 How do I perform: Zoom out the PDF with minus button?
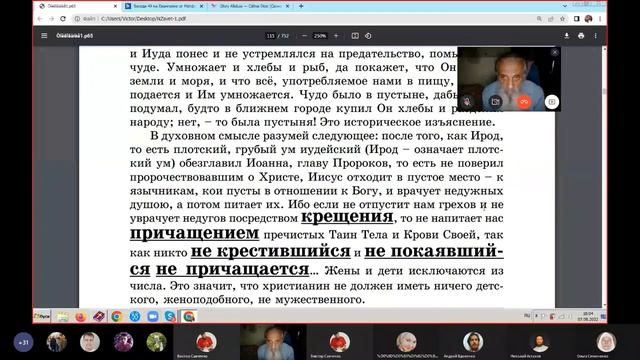(x=304, y=36)
